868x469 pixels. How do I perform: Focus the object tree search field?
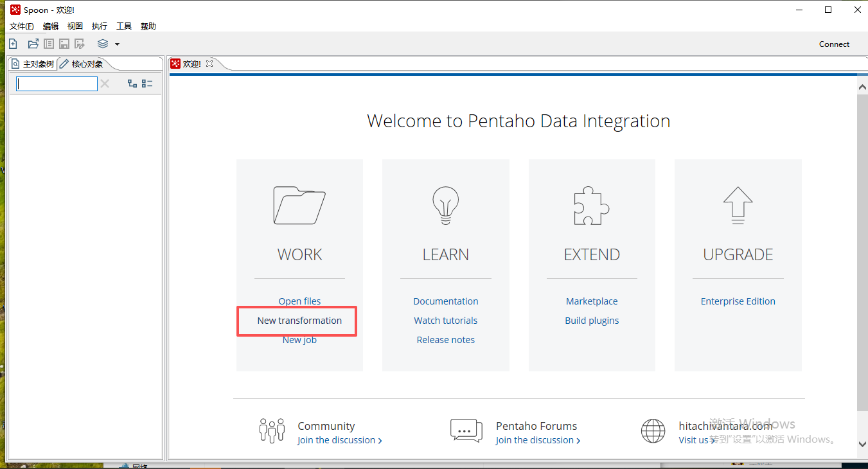click(x=57, y=84)
